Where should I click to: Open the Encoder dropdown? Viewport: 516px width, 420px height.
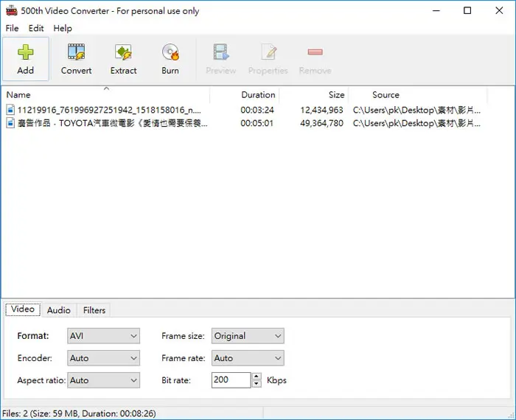[x=104, y=358]
